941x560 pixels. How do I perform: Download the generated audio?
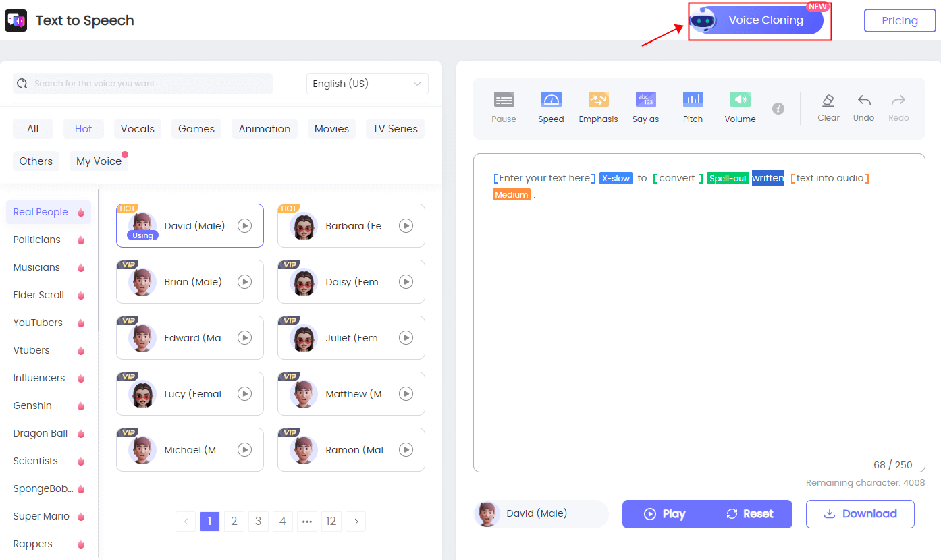860,513
